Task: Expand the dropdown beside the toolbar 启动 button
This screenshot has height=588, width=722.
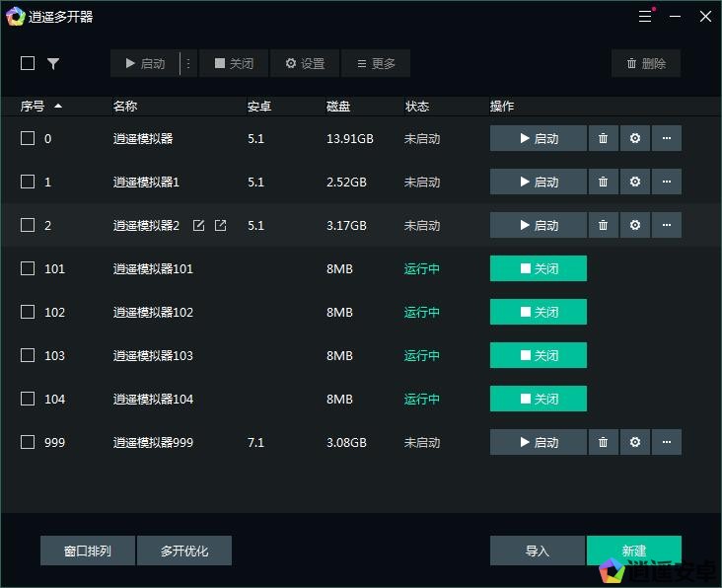Action: 188,63
